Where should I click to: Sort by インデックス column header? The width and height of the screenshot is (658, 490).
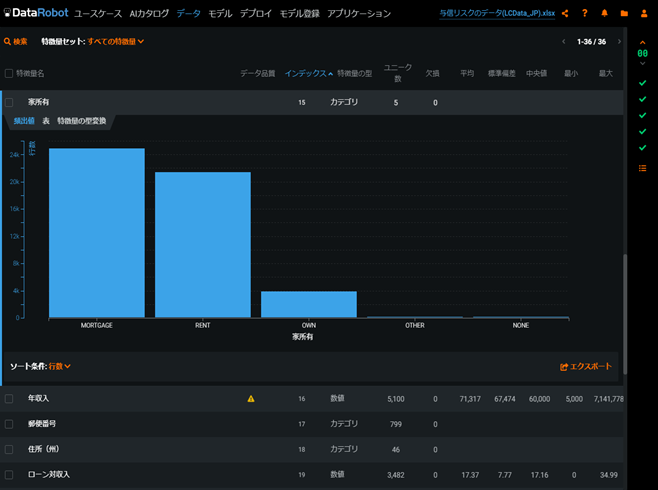pos(309,73)
